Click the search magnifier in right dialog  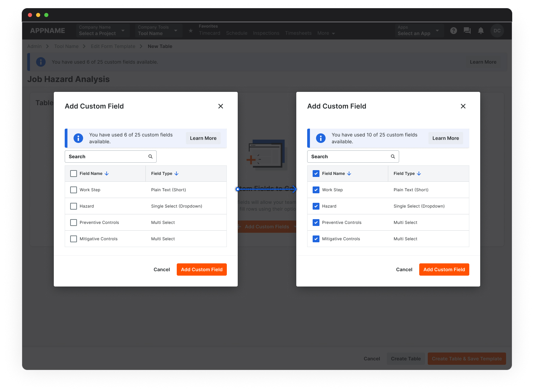[393, 157]
